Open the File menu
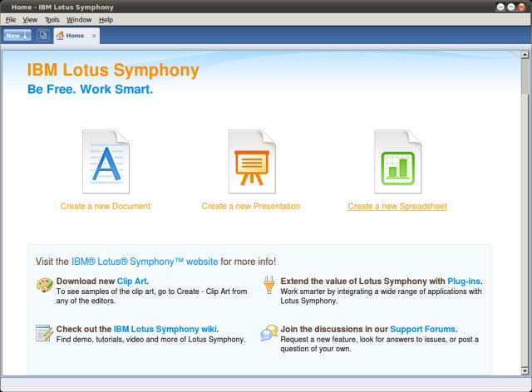532x392 pixels. click(x=11, y=20)
